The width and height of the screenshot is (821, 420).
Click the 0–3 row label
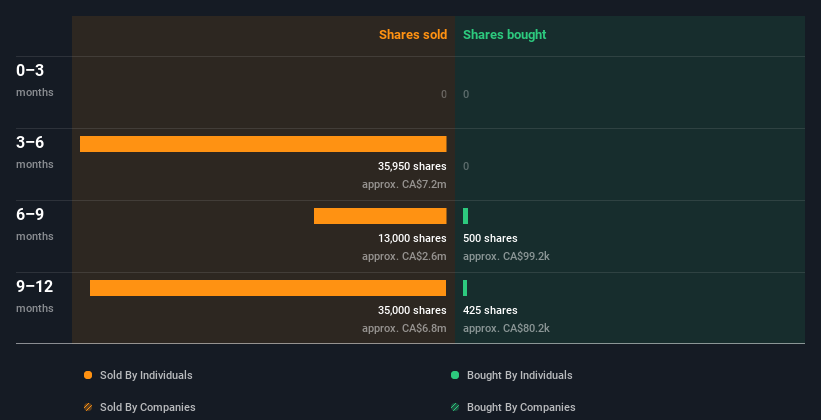click(x=30, y=70)
